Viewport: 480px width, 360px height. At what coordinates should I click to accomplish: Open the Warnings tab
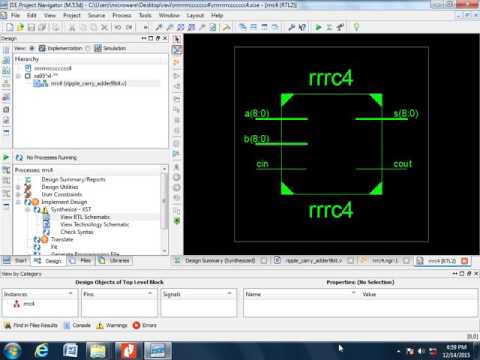pyautogui.click(x=112, y=325)
